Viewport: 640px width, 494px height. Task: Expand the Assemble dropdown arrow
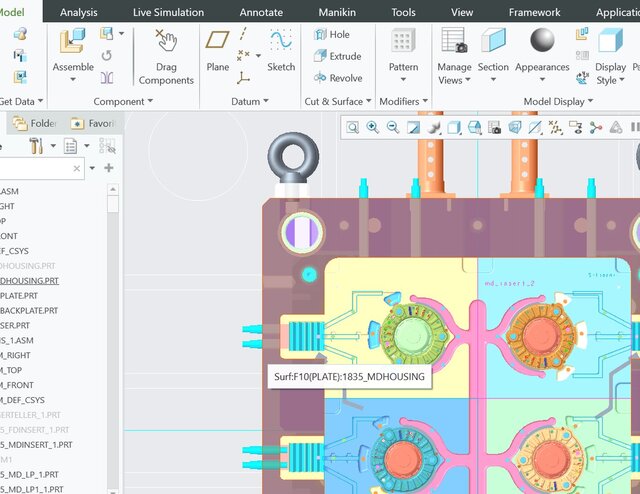click(x=73, y=79)
